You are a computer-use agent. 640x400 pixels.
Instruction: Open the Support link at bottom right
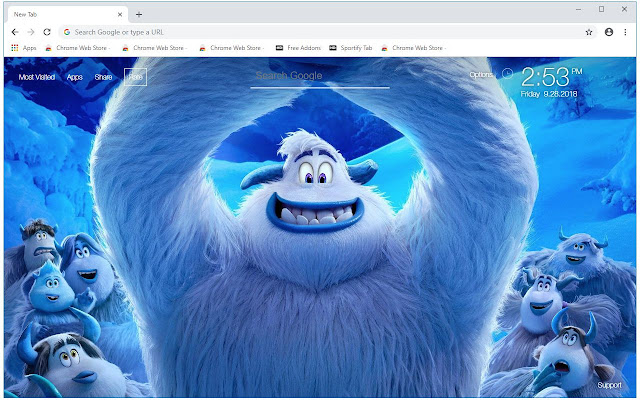coord(609,385)
